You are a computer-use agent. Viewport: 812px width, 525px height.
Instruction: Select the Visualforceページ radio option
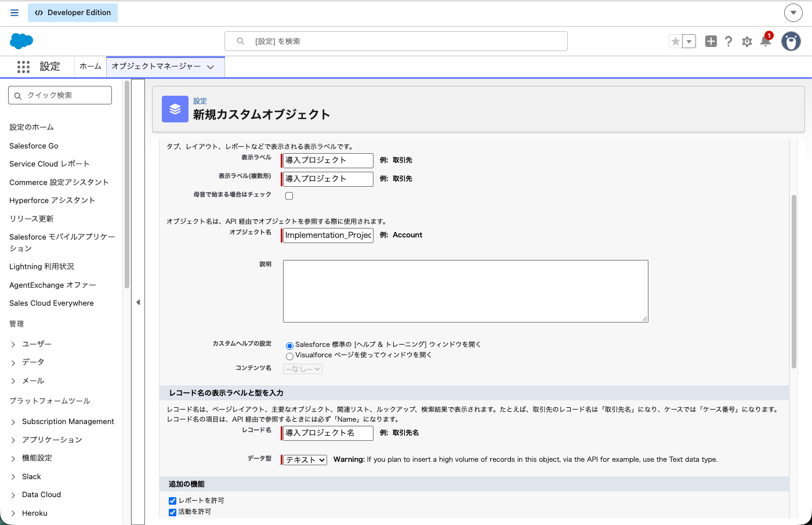tap(289, 356)
